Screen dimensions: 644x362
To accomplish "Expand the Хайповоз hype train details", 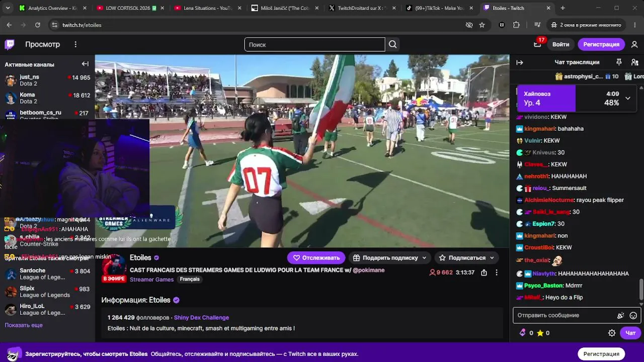I will tap(628, 98).
